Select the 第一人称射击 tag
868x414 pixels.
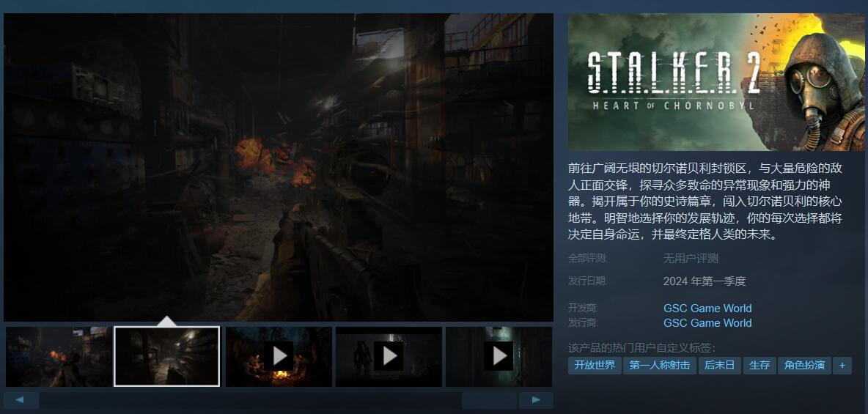(660, 366)
